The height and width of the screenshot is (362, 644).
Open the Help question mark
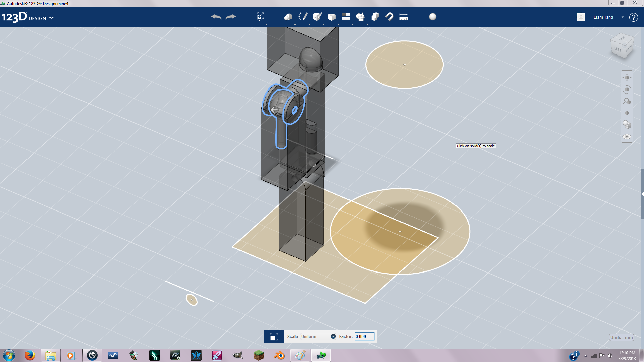click(633, 17)
